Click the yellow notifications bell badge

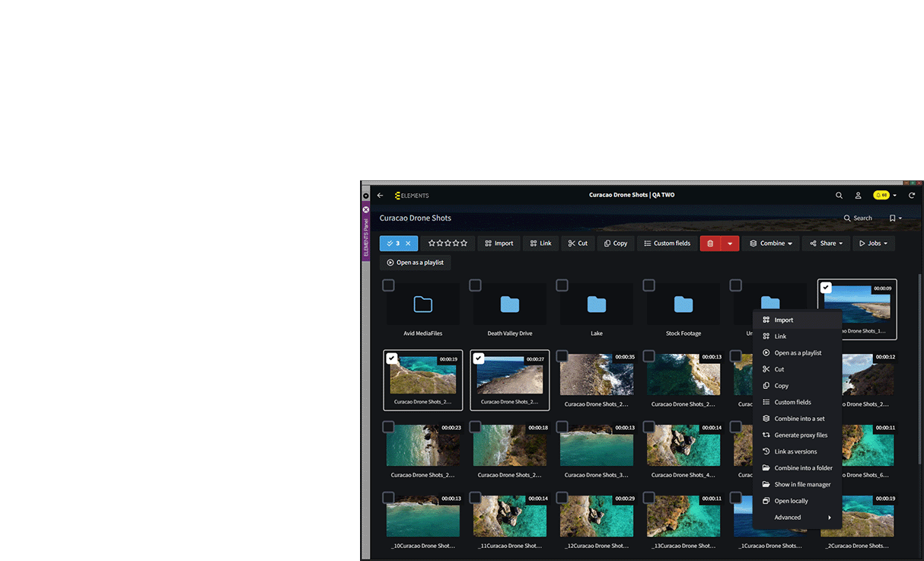(881, 196)
